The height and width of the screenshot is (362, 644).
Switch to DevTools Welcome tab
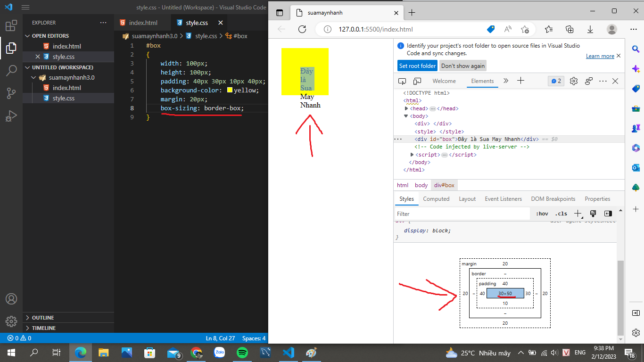coord(444,81)
